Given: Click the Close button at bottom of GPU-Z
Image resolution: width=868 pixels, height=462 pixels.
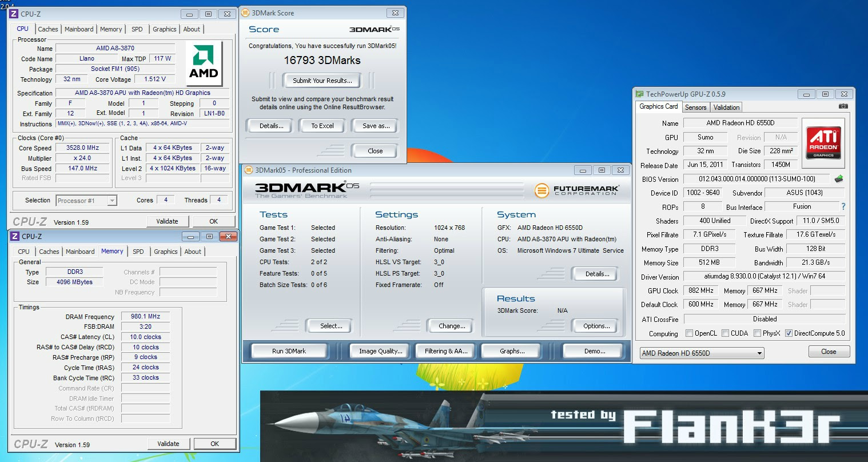Looking at the screenshot, I should point(829,352).
